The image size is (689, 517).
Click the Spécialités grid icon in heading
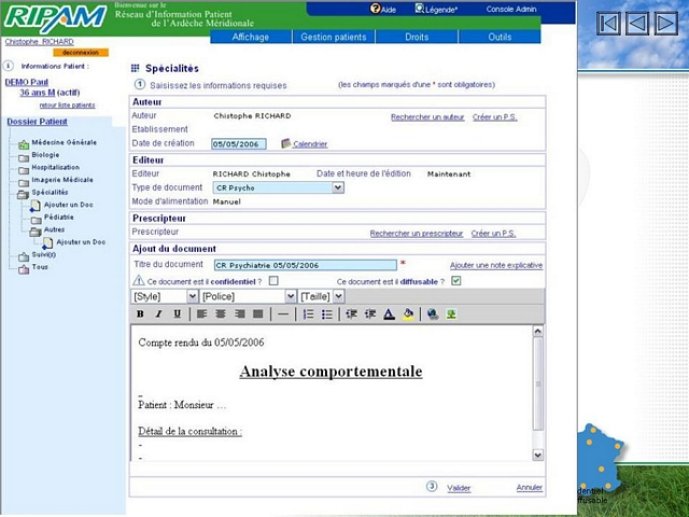pos(135,68)
